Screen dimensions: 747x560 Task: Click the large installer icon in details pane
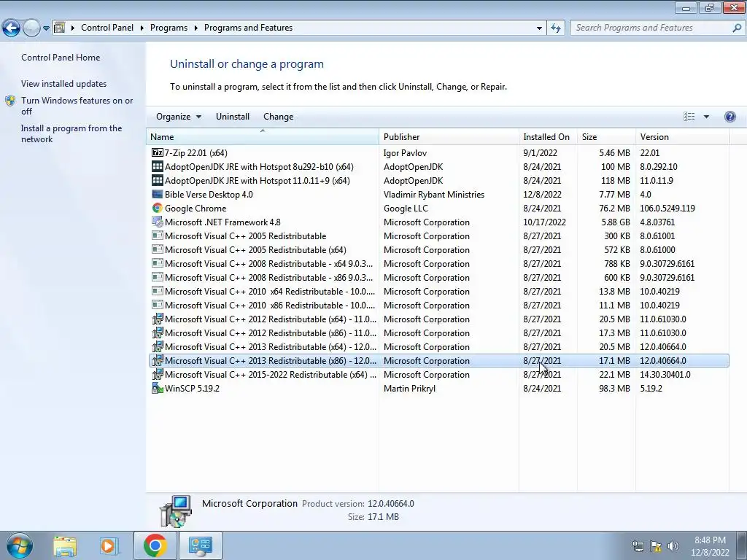tap(175, 511)
